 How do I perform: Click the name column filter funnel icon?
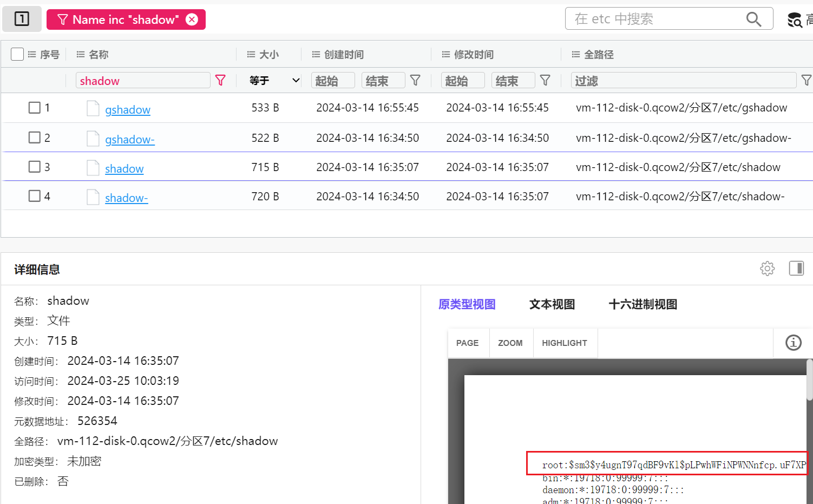point(220,81)
